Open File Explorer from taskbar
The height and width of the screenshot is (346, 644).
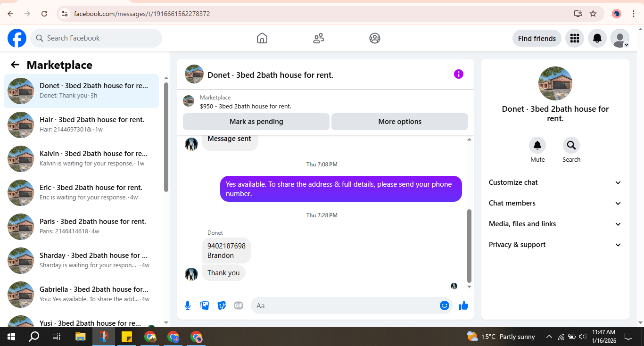point(80,337)
